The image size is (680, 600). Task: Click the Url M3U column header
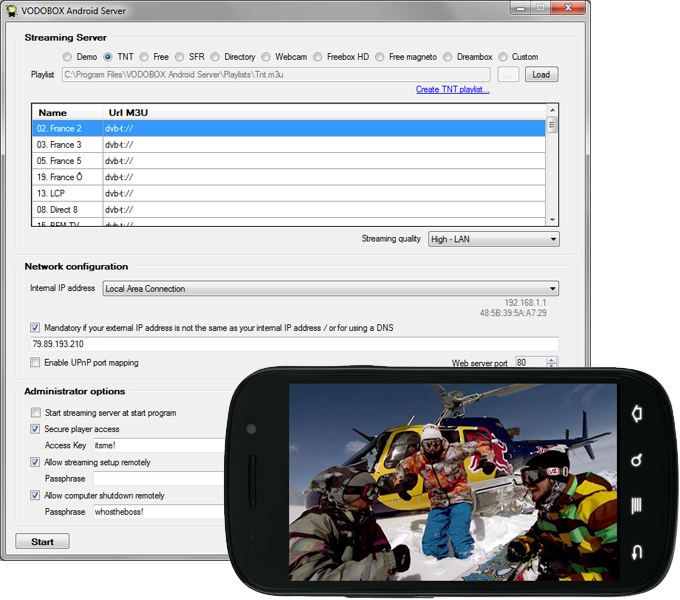tap(324, 113)
